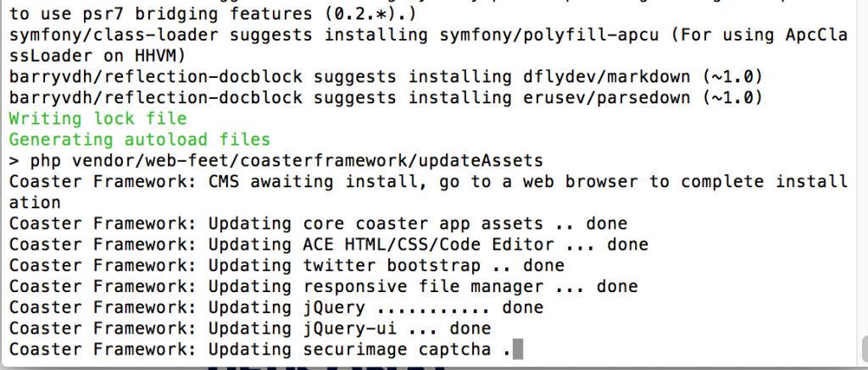
Task: Click the "erusev/parsedown (~1.0)" text
Action: (643, 97)
